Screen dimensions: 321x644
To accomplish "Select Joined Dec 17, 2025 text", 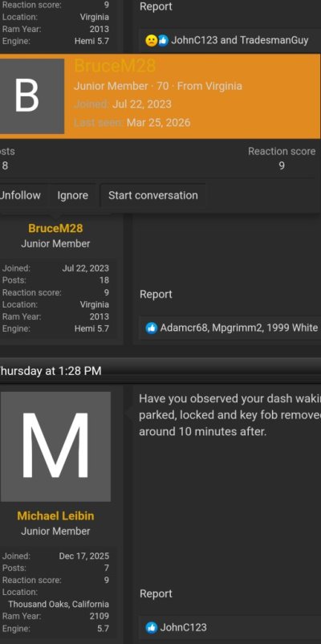I will [55, 556].
